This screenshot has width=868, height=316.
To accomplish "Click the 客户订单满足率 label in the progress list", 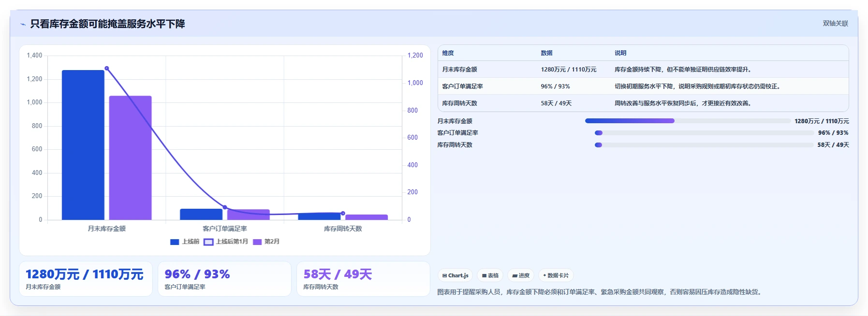I will [457, 133].
